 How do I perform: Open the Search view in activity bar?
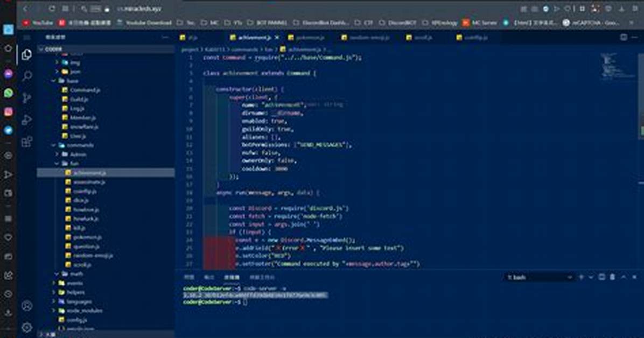27,76
